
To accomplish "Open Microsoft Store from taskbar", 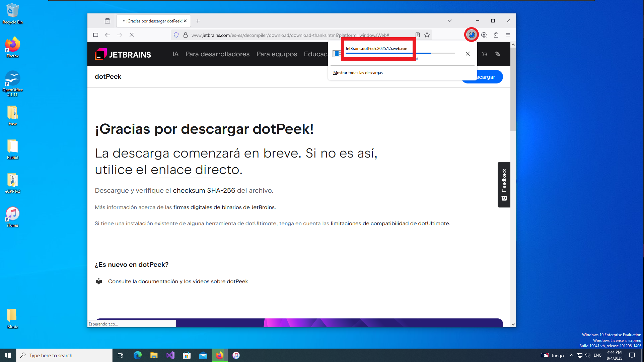I will (187, 355).
